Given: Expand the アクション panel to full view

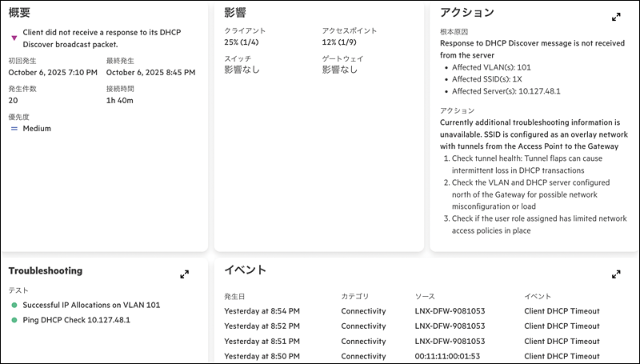Looking at the screenshot, I should point(616,17).
